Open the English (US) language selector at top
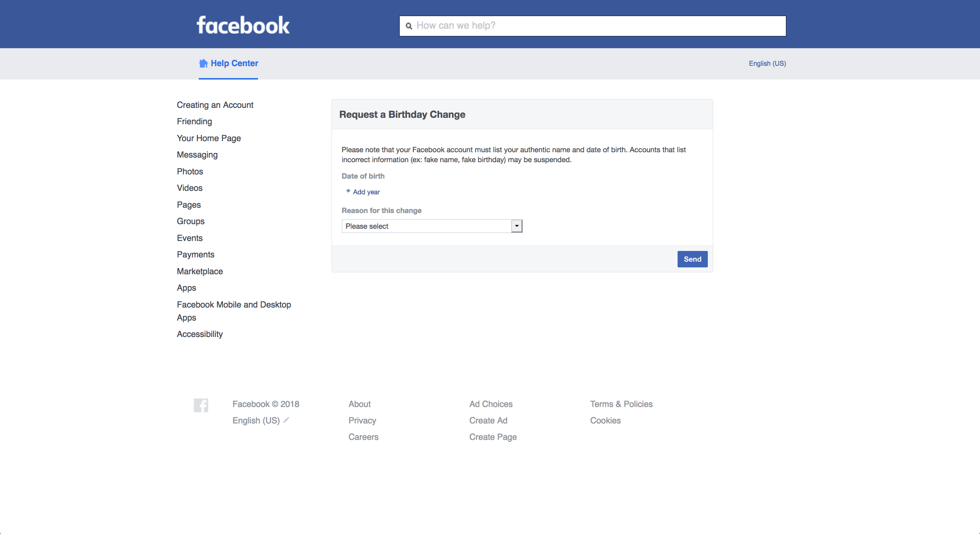980x534 pixels. tap(767, 63)
